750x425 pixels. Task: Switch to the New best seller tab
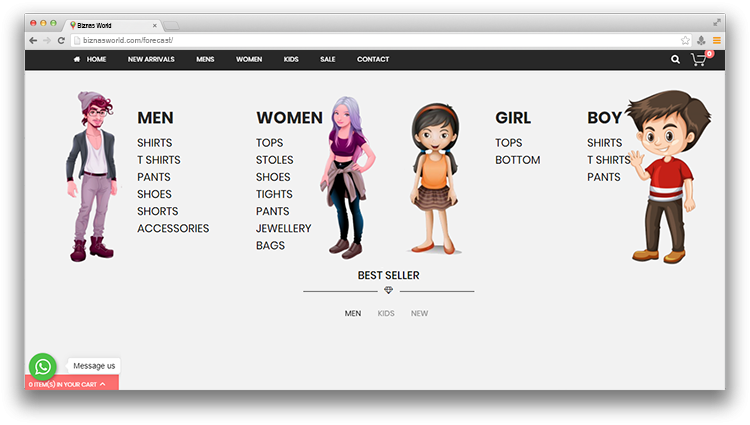click(x=419, y=314)
